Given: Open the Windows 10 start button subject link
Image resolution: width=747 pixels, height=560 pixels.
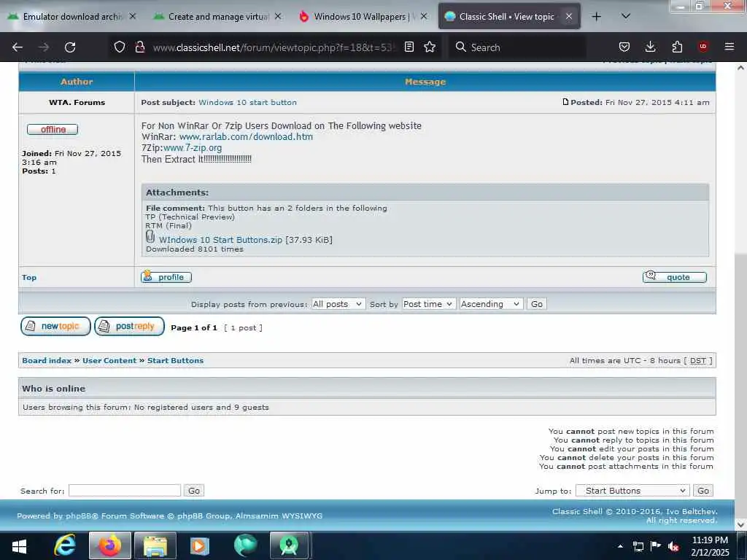Looking at the screenshot, I should 248,102.
